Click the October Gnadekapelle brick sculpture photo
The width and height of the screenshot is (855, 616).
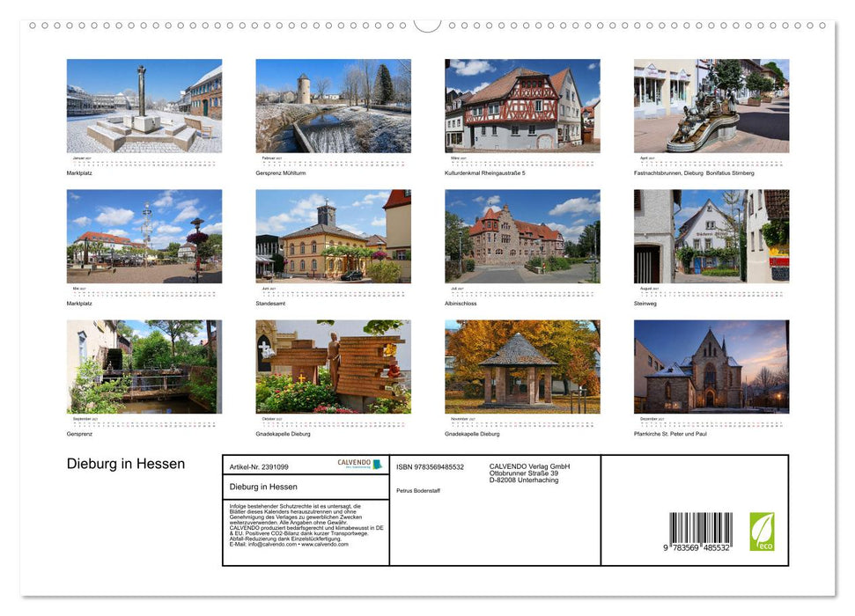tap(333, 366)
